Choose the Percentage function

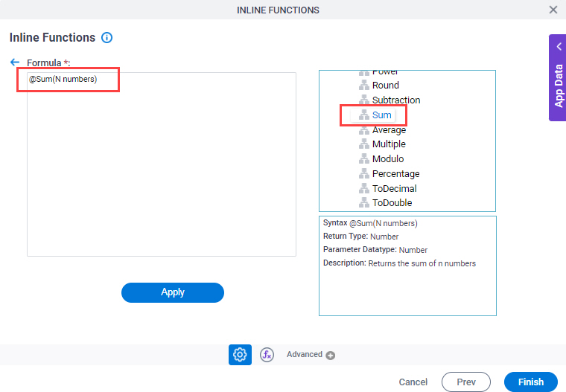point(395,174)
